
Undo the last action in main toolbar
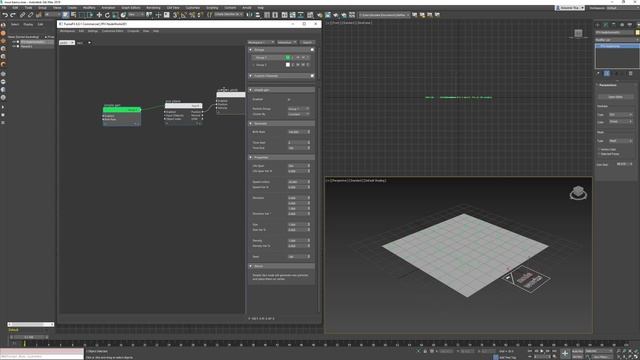(x=5, y=15)
